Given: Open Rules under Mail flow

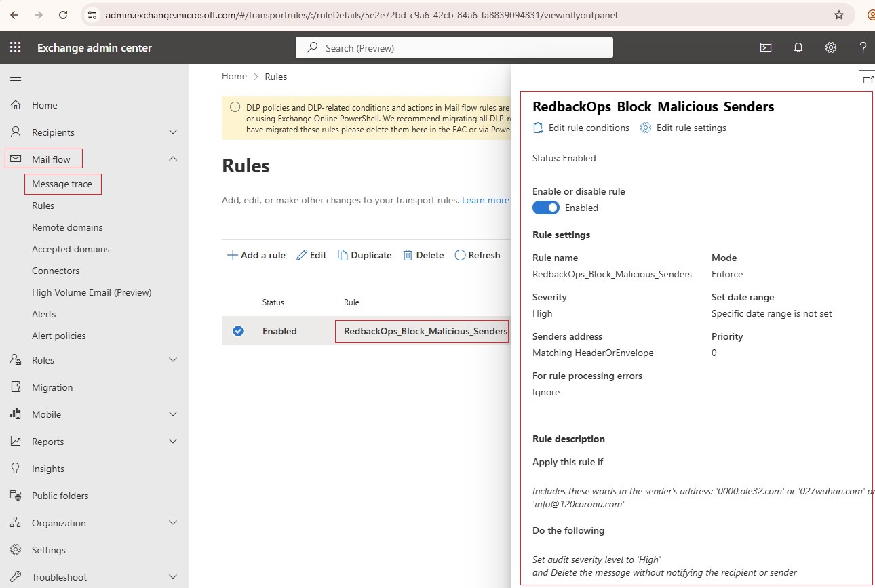Looking at the screenshot, I should click(43, 205).
